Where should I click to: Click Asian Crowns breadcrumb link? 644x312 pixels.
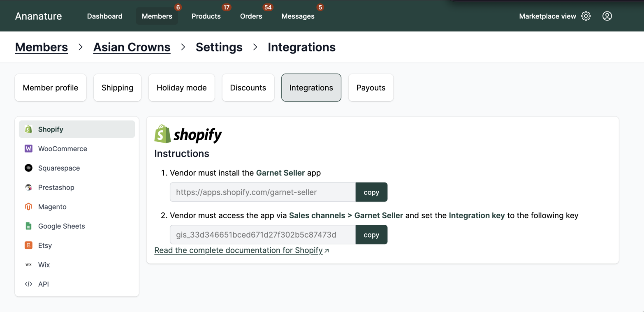(132, 47)
